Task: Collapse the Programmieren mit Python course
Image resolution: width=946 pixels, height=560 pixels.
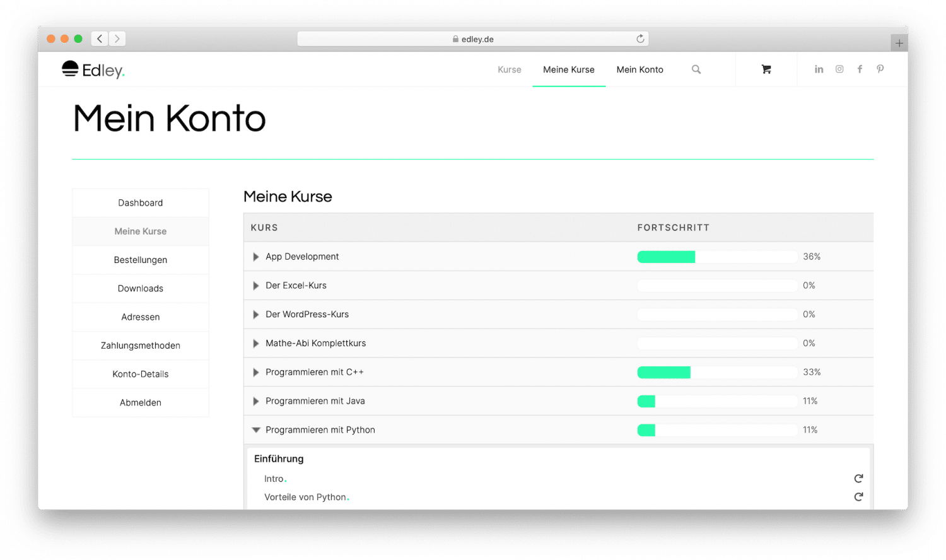Action: pos(256,430)
